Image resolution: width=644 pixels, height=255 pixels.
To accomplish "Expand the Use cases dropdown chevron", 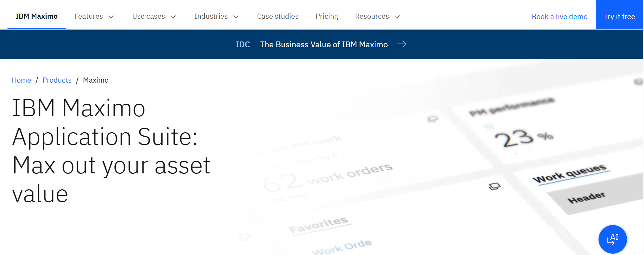I will [x=173, y=17].
